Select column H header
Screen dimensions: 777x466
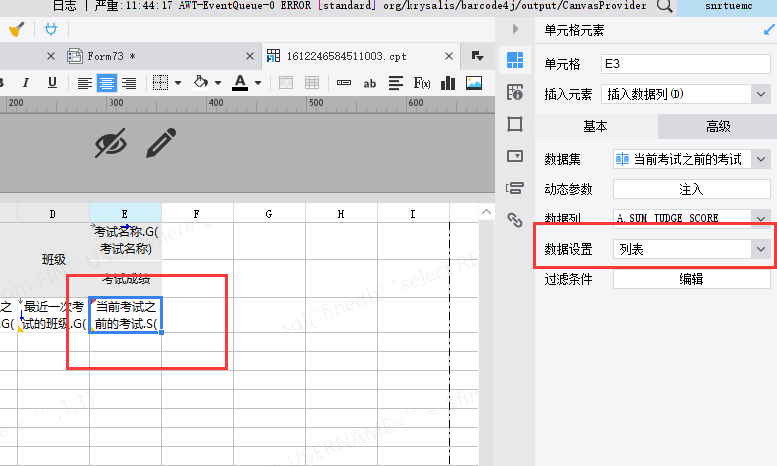(x=341, y=214)
